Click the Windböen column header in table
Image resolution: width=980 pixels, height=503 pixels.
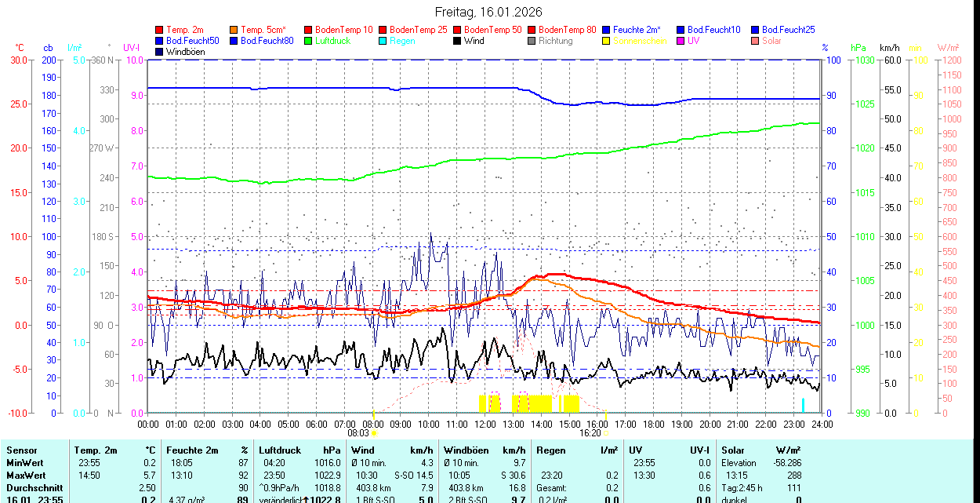[466, 450]
